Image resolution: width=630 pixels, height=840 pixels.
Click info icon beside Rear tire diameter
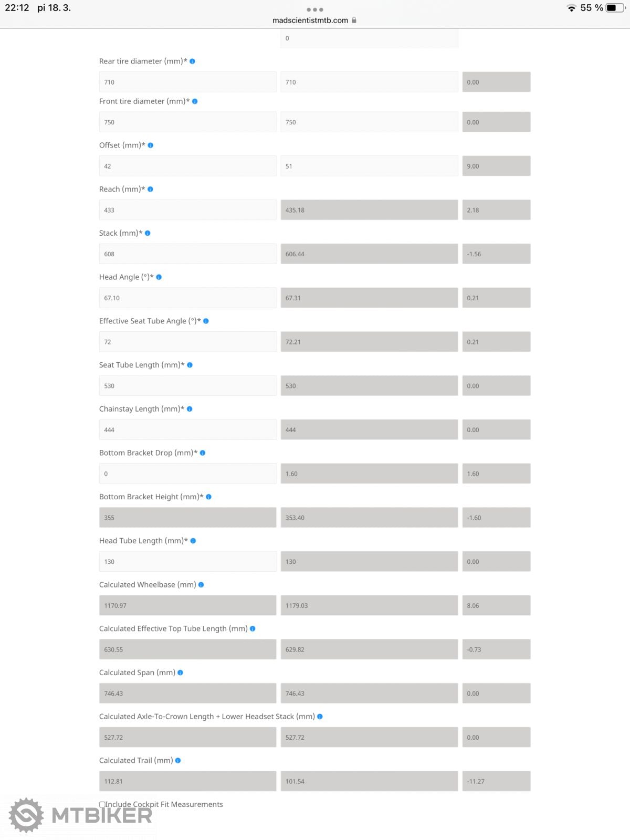pos(192,61)
